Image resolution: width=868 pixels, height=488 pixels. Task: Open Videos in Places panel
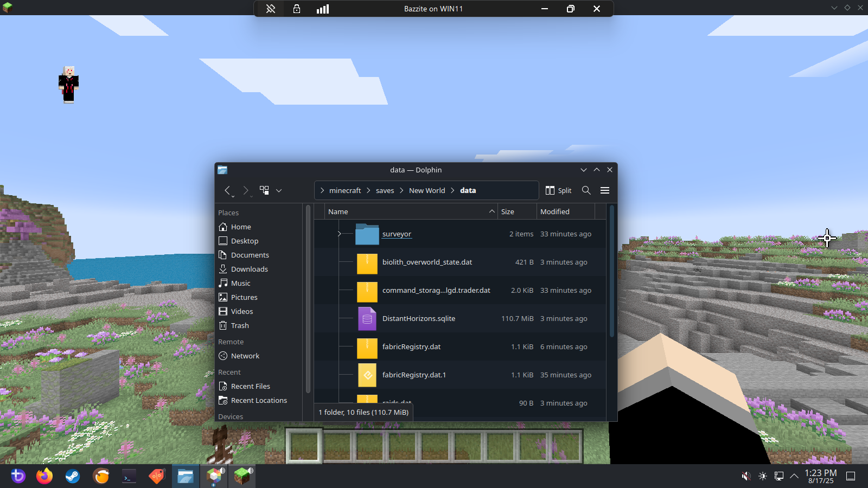pyautogui.click(x=259, y=311)
